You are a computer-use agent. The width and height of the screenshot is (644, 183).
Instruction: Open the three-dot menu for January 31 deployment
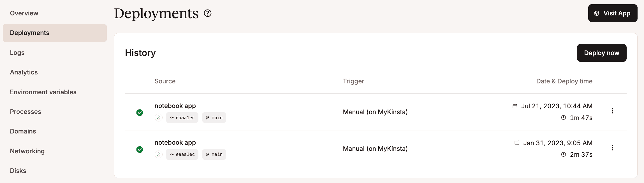point(612,148)
